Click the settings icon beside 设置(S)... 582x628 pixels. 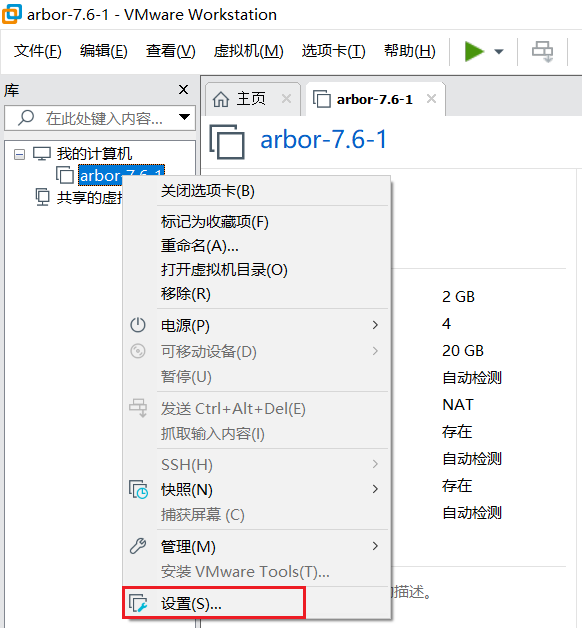138,603
